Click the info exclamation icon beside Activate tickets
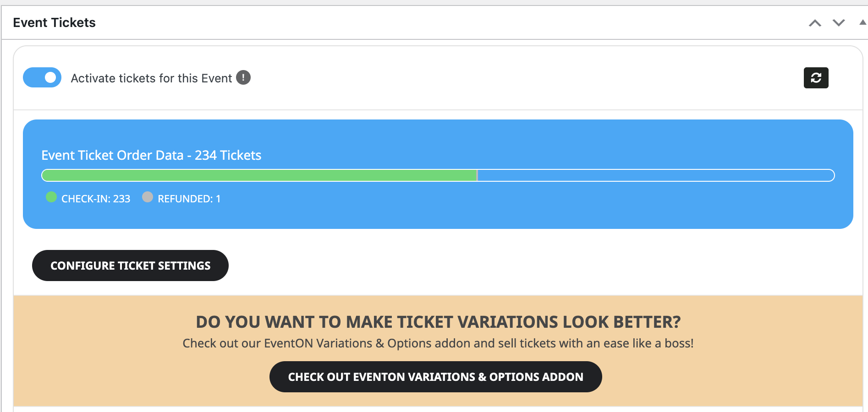The height and width of the screenshot is (412, 868). tap(243, 78)
